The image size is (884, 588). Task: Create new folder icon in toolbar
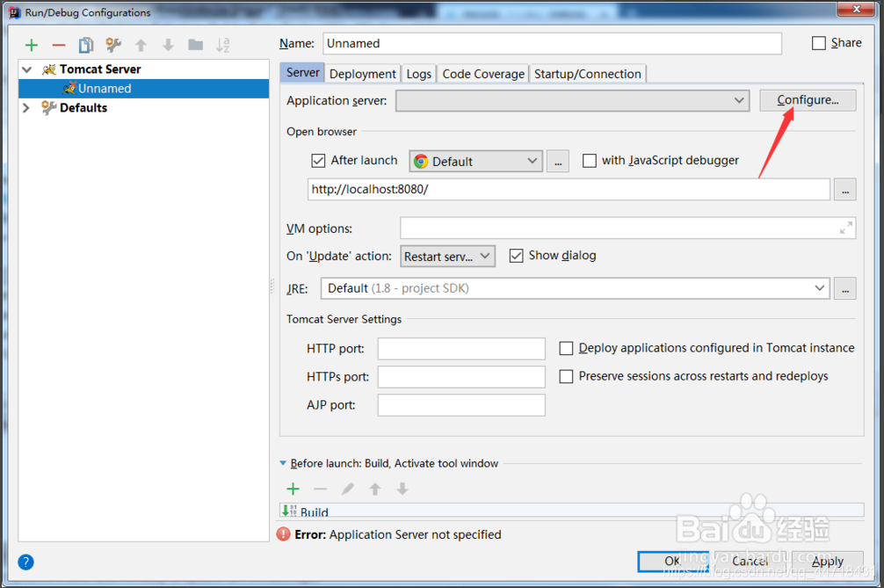coord(196,45)
